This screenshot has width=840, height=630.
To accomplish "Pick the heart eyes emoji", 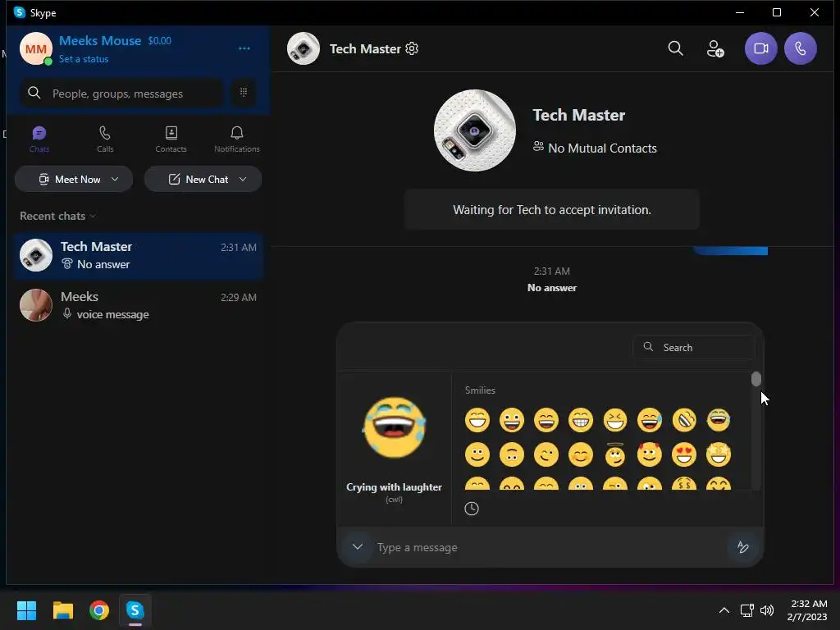I will [x=684, y=454].
